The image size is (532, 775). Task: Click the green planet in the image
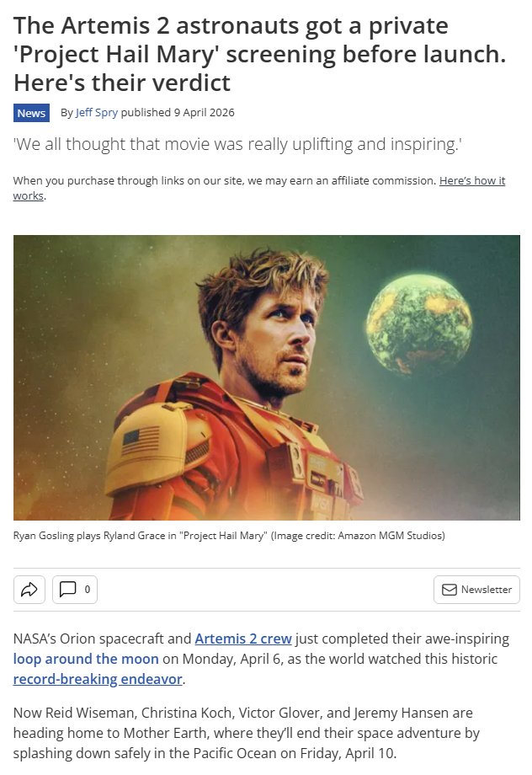[x=419, y=326]
